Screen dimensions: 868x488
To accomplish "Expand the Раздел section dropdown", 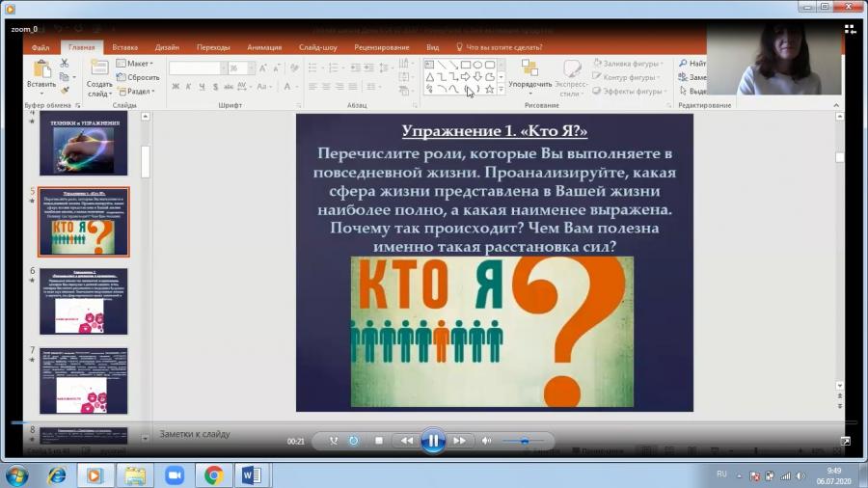I will (x=136, y=92).
